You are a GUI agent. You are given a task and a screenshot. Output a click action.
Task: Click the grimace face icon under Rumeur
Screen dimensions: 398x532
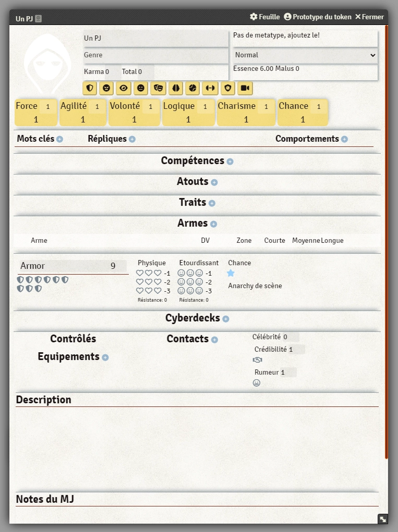point(257,383)
